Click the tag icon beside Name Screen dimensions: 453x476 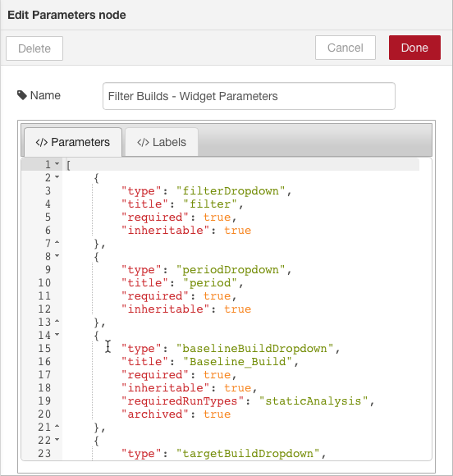coord(22,95)
